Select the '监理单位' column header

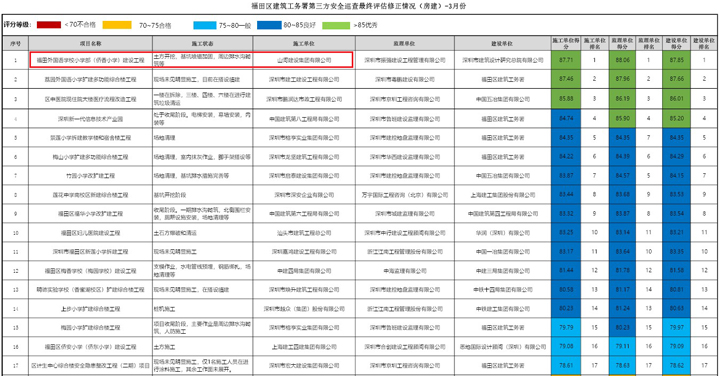pos(405,43)
